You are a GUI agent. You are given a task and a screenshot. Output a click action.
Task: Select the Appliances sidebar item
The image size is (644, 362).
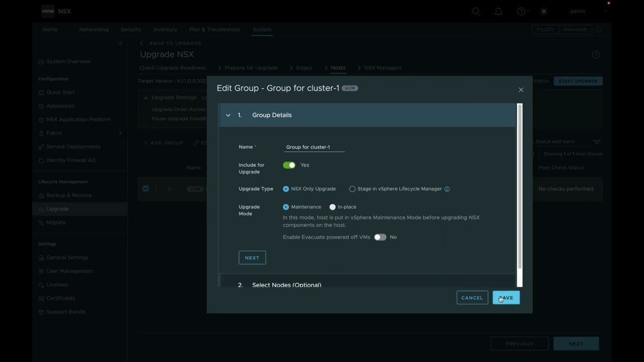60,106
